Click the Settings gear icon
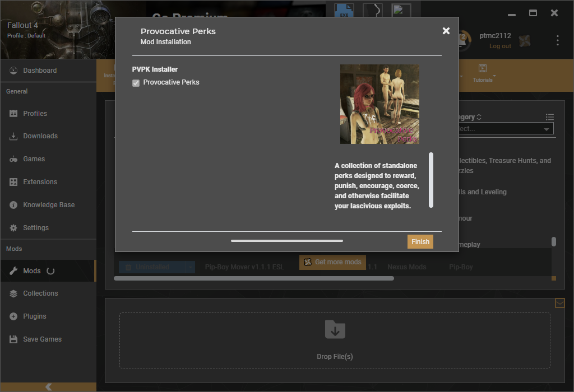 pos(13,228)
